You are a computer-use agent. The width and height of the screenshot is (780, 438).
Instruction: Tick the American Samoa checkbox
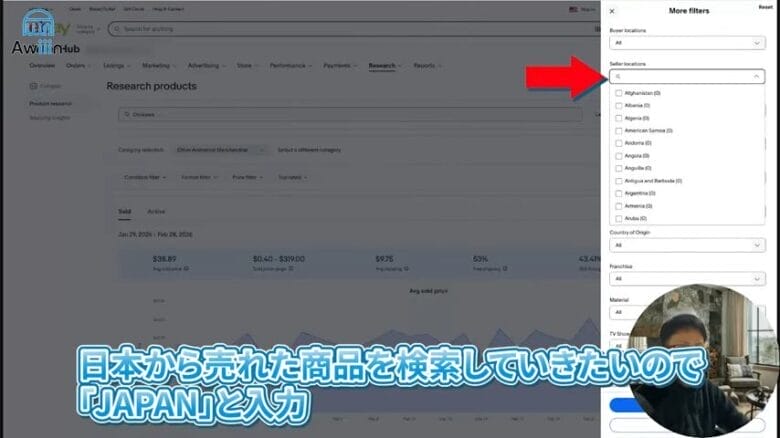point(618,131)
